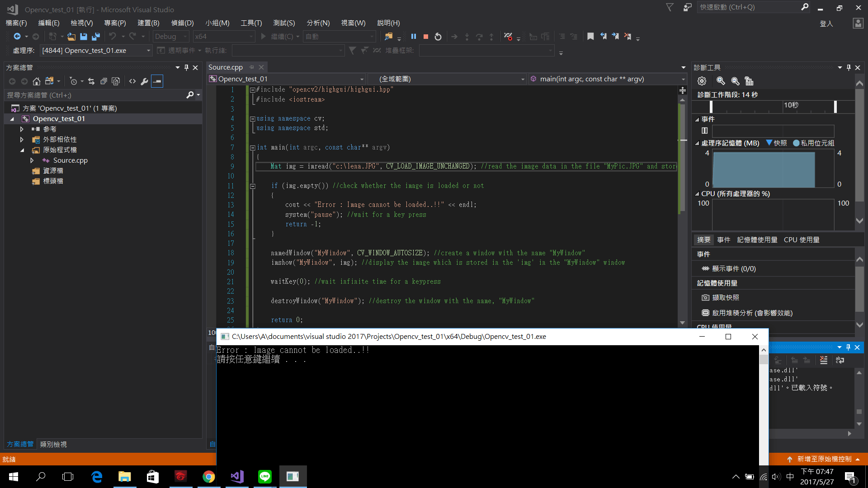The height and width of the screenshot is (488, 868).
Task: Open diagnostic tools settings gear
Action: (x=702, y=81)
